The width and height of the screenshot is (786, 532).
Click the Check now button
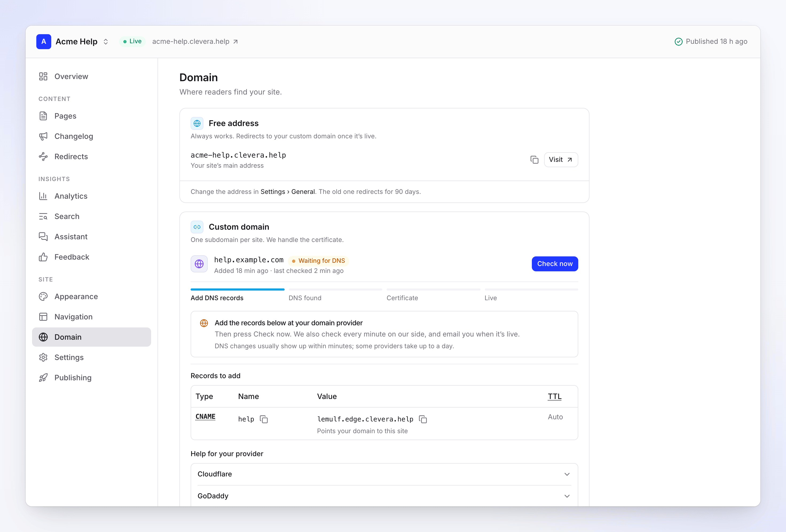click(x=555, y=264)
